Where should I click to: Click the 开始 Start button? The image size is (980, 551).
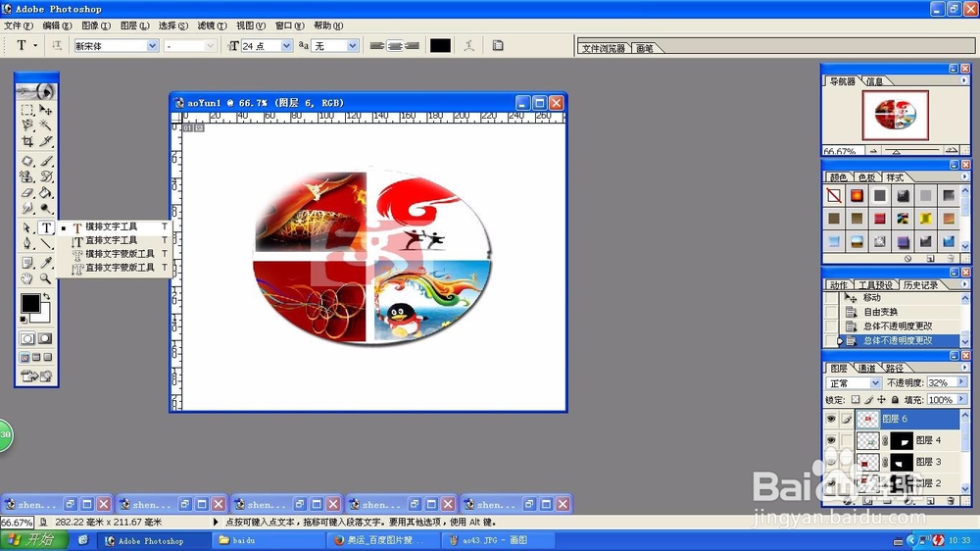point(31,540)
